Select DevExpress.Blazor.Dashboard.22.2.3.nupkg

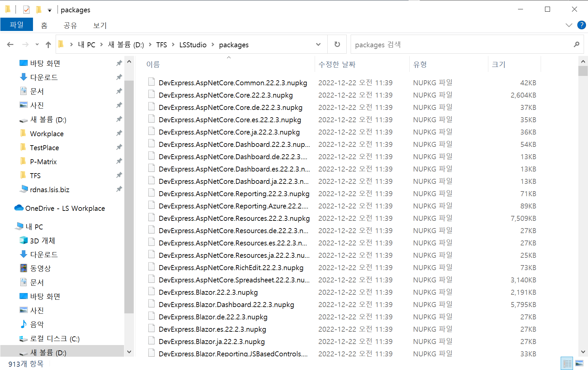pyautogui.click(x=226, y=305)
